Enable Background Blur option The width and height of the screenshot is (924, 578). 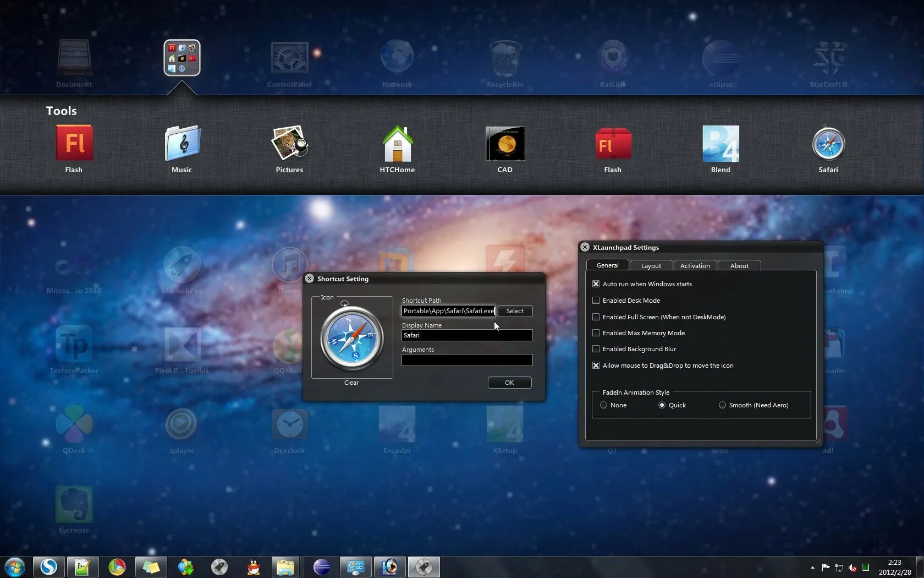tap(596, 349)
